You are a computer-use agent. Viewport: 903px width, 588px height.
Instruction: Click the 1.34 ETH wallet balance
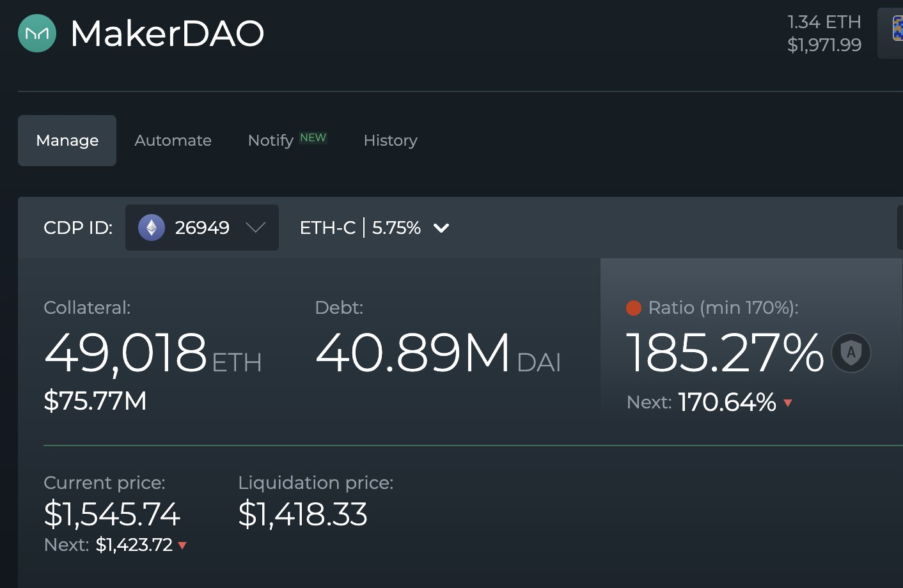click(824, 22)
